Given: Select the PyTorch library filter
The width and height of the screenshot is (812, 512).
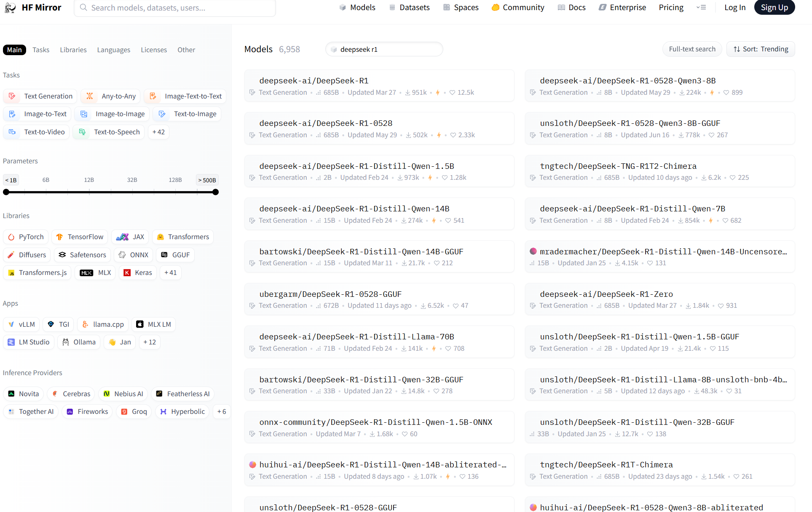Looking at the screenshot, I should pos(26,237).
